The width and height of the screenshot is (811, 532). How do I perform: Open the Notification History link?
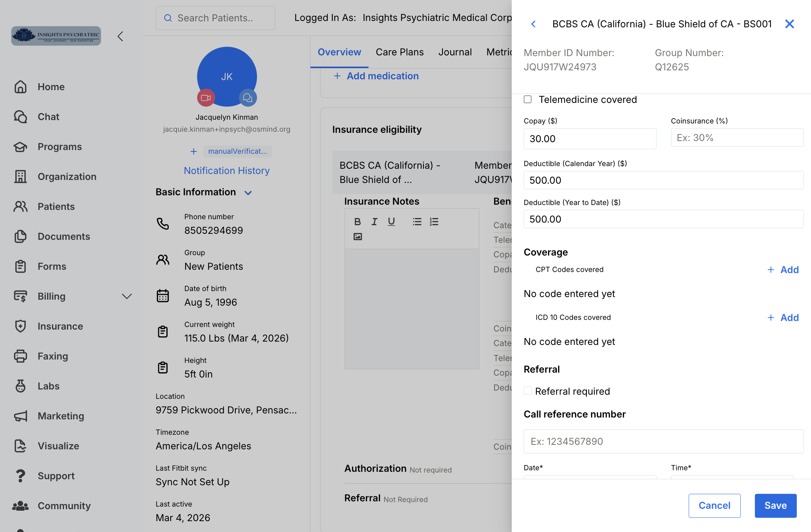pos(227,171)
